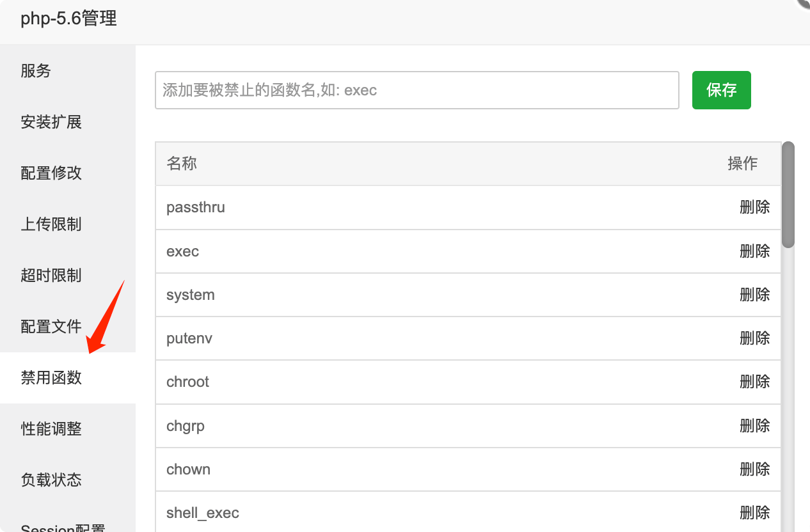This screenshot has height=532, width=810.
Task: Remove chroot from disabled functions
Action: [x=754, y=382]
